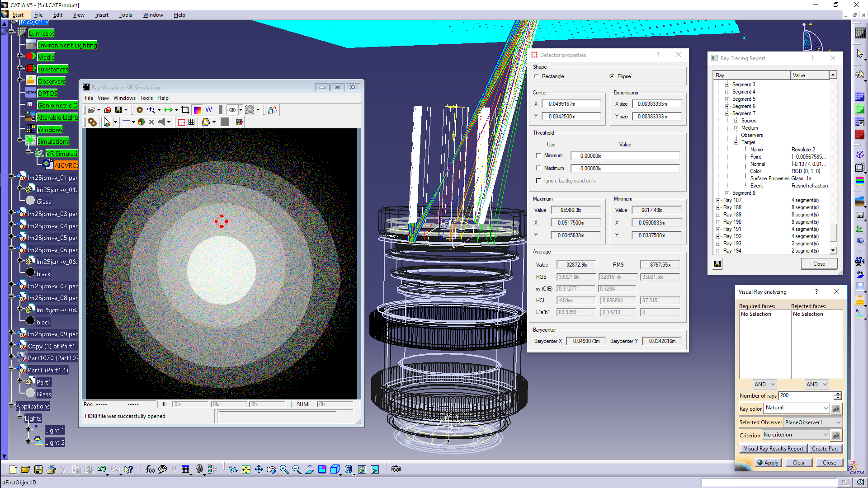Image resolution: width=868 pixels, height=488 pixels.
Task: Toggle the eye visibility icon in Ray Visualizer
Action: tap(232, 110)
